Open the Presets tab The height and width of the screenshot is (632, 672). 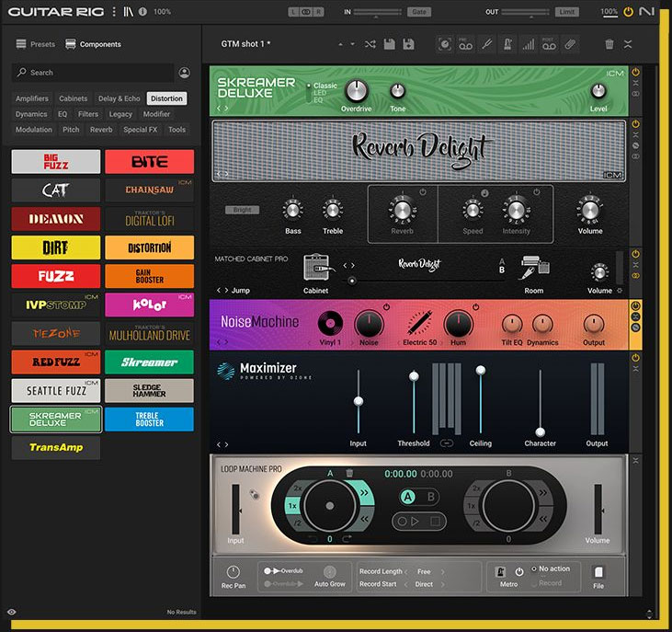tap(36, 44)
